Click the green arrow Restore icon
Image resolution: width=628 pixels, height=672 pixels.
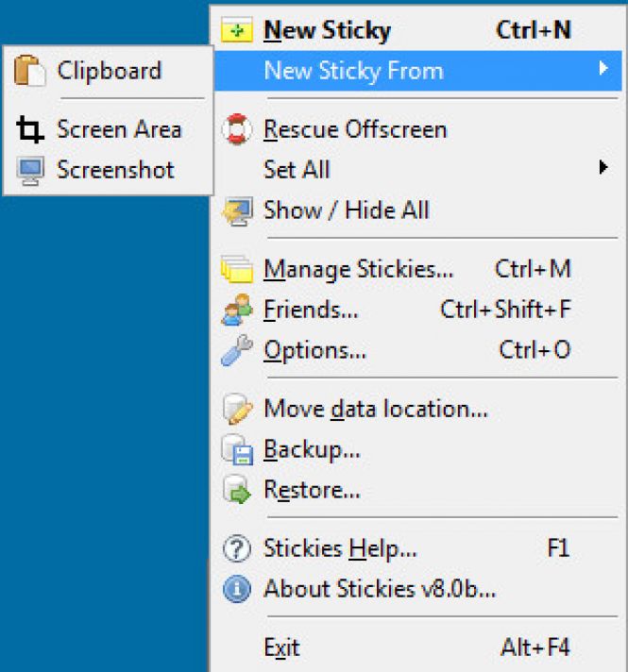237,490
